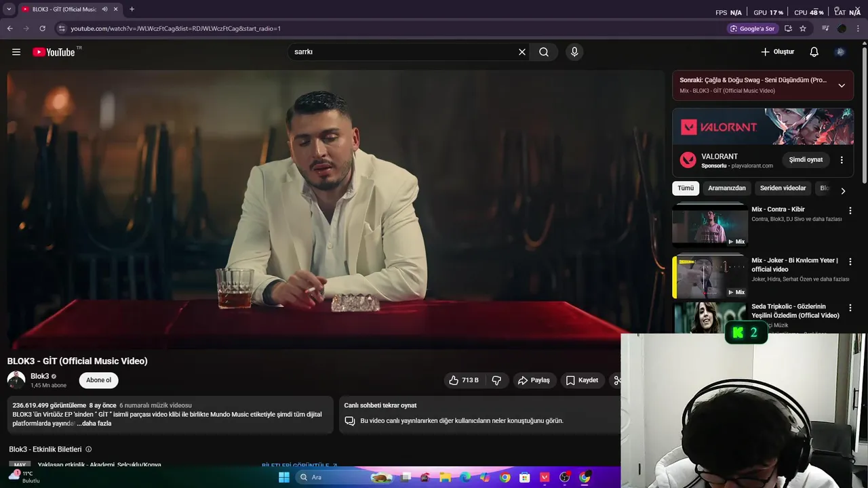Open the weather widget showing 11°C
The image size is (868, 488).
[x=24, y=476]
